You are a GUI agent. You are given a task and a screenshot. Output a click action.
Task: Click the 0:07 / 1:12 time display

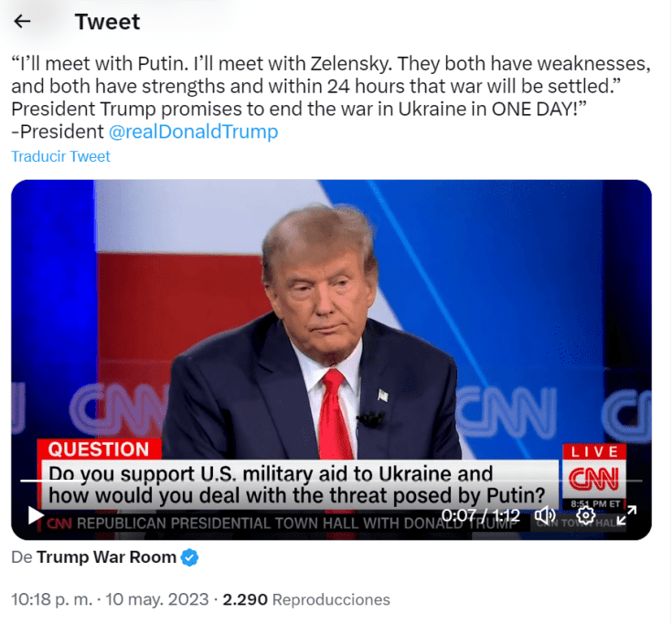point(480,516)
